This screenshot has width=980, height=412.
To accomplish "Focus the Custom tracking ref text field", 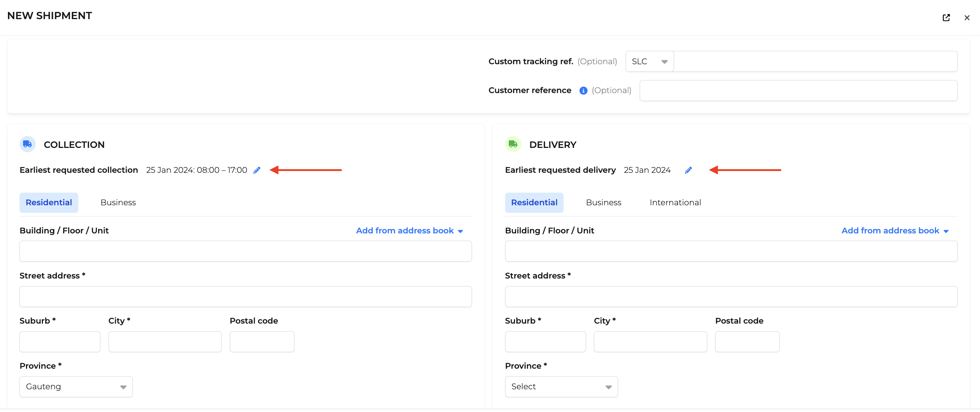I will [815, 62].
